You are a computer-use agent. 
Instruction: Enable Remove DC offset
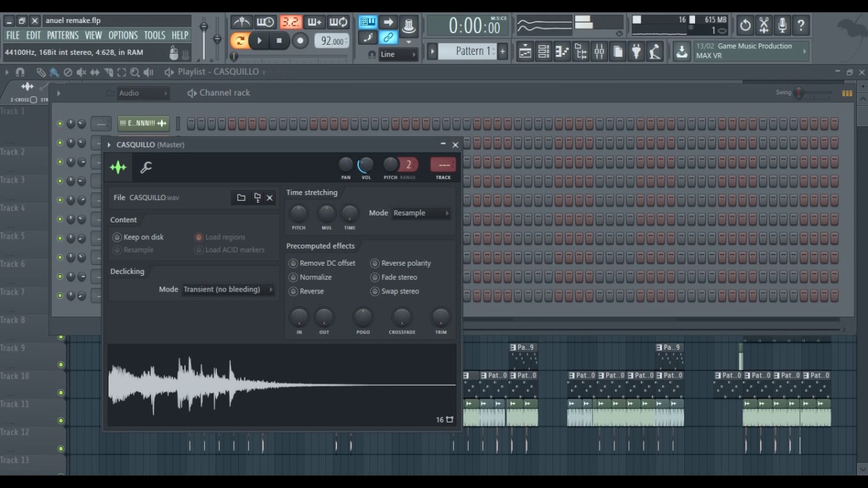click(322, 263)
